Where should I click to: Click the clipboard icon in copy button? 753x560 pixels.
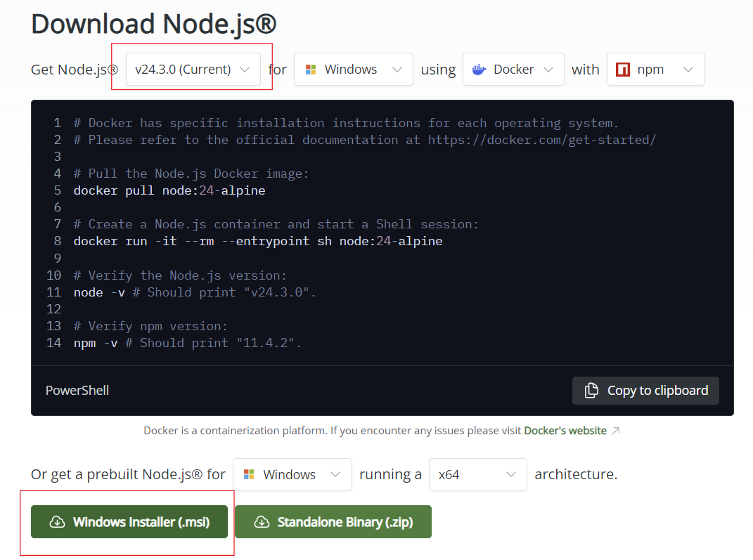point(591,391)
